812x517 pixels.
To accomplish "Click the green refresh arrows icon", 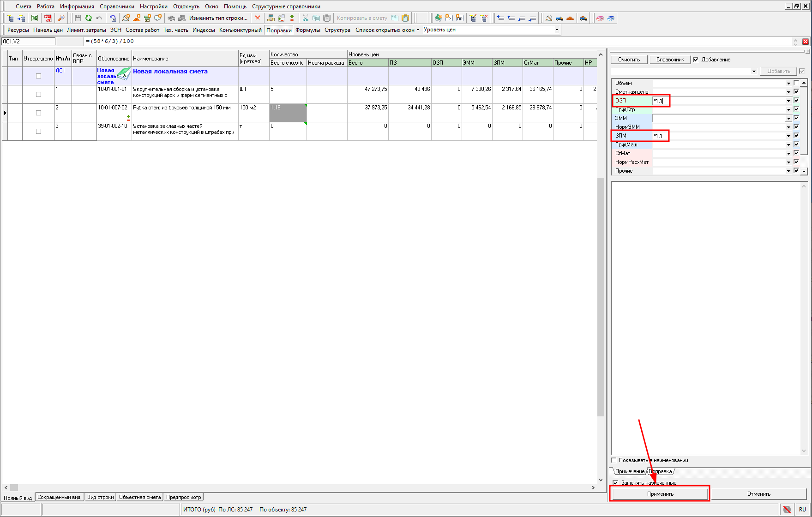I will [x=88, y=18].
